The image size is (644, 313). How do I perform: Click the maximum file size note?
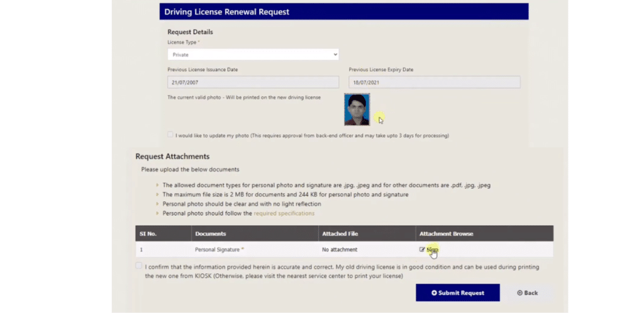point(286,194)
